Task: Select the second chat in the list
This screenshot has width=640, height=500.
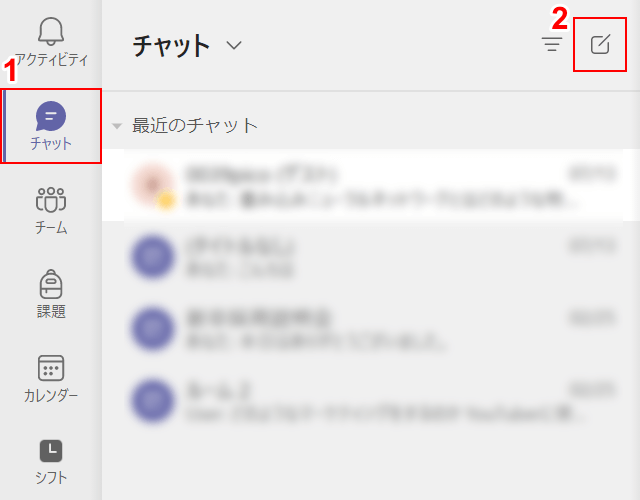Action: pos(371,257)
